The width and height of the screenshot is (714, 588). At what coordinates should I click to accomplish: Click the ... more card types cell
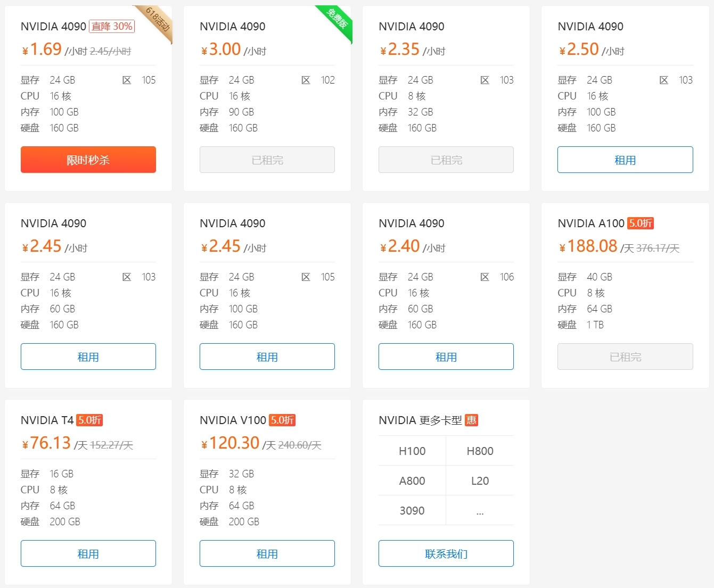(x=480, y=511)
